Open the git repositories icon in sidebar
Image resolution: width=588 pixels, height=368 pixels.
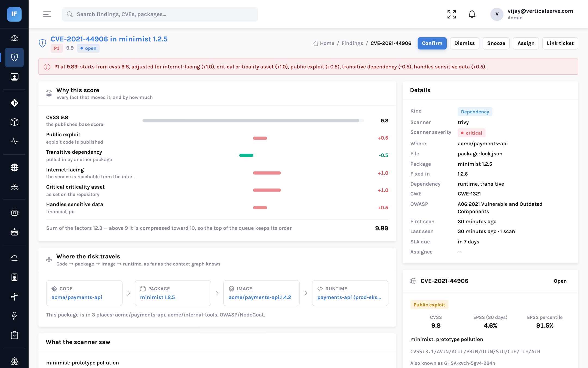pos(14,103)
